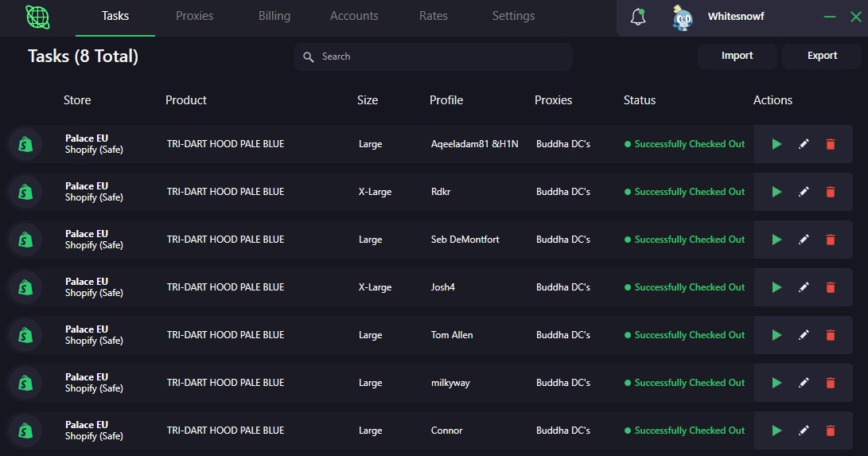Click Successfully Checked Out status for Connor
The width and height of the screenshot is (868, 456).
pyautogui.click(x=684, y=431)
